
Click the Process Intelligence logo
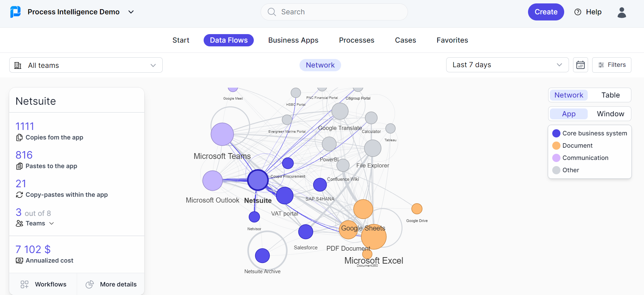(x=15, y=11)
